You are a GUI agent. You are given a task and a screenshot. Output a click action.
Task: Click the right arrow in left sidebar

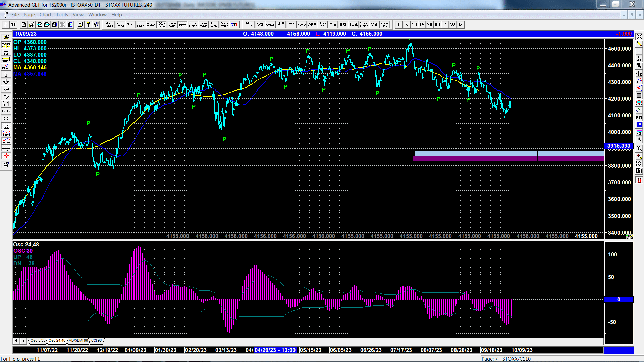point(6,97)
